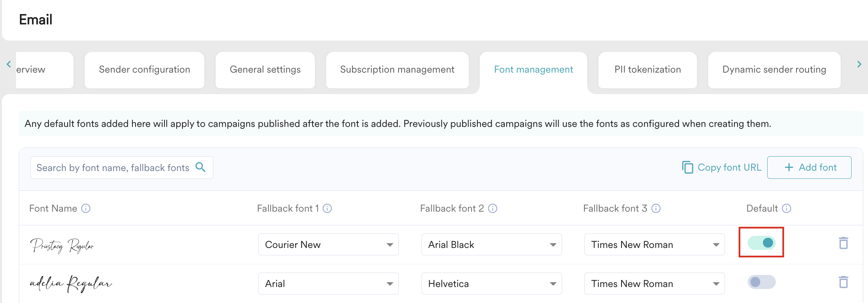Open the Helvetica fallback dropdown
Screen dimensions: 868x303
tap(491, 283)
